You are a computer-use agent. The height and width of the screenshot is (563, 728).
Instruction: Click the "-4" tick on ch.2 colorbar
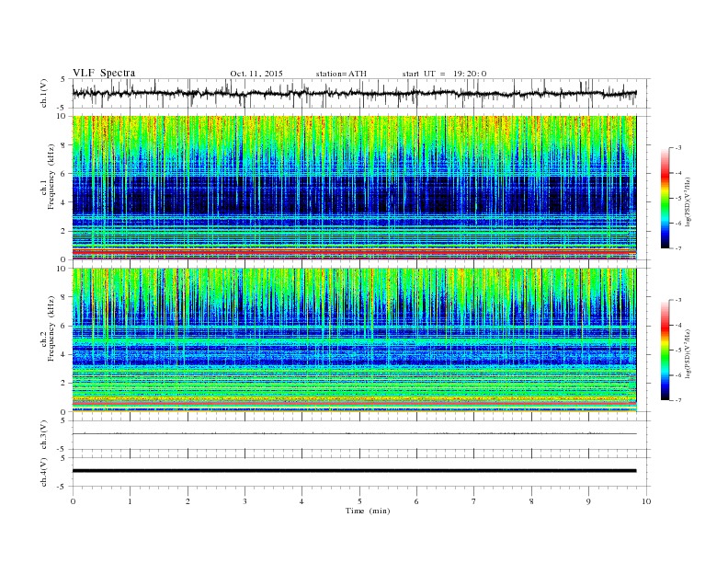677,325
